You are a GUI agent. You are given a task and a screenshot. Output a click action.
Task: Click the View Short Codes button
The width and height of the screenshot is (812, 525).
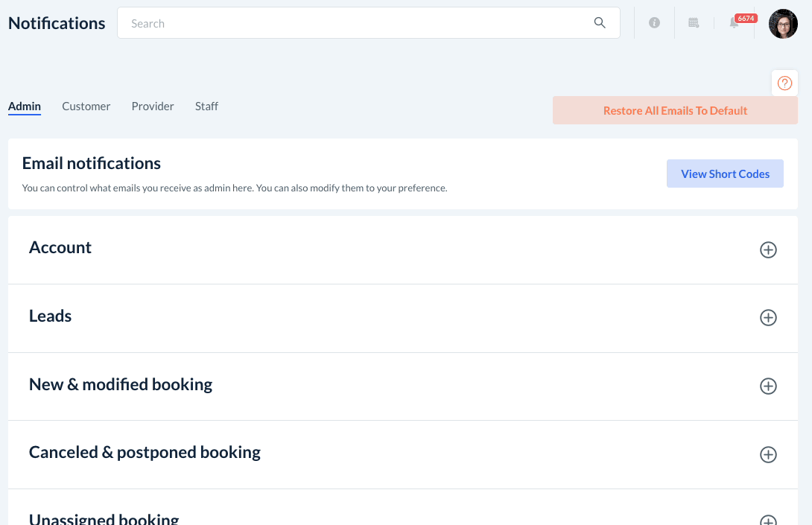(725, 174)
